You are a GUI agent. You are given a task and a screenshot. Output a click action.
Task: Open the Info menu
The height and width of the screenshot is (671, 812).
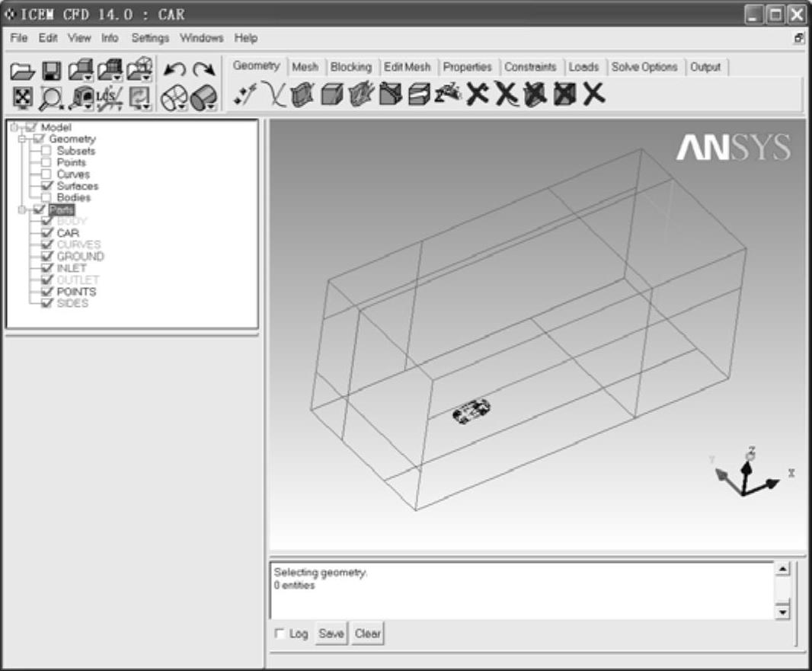(109, 38)
